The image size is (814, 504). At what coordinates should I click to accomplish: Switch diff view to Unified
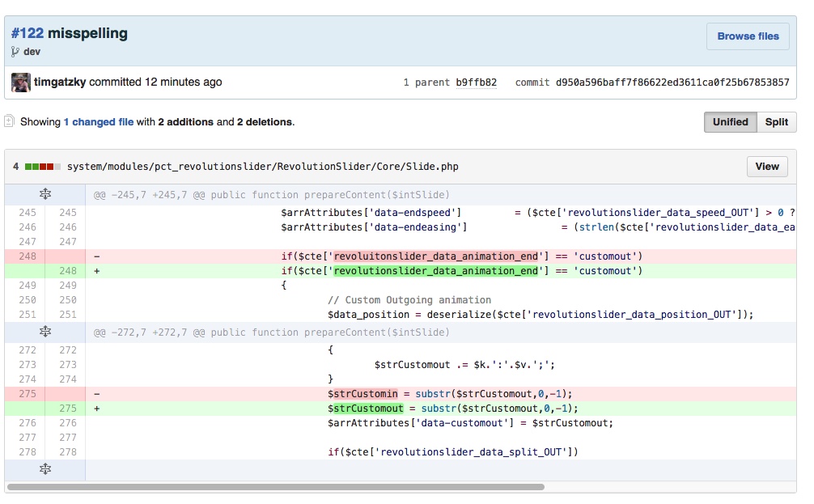pyautogui.click(x=730, y=122)
